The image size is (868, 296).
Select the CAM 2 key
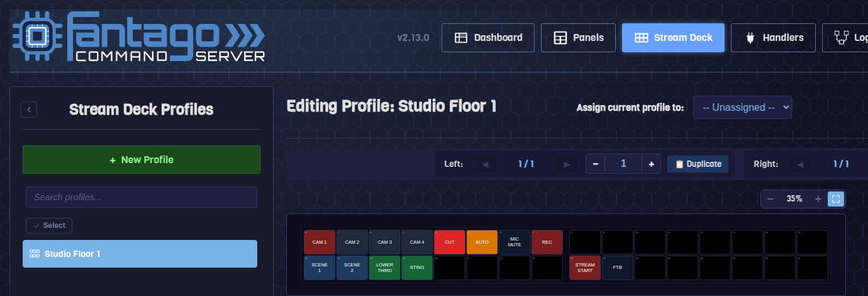coord(352,242)
